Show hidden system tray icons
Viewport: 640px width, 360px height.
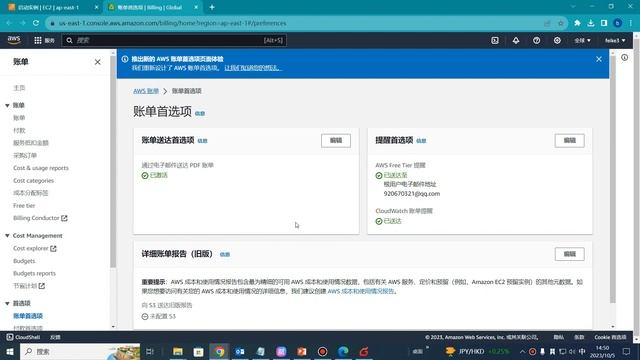click(x=522, y=351)
